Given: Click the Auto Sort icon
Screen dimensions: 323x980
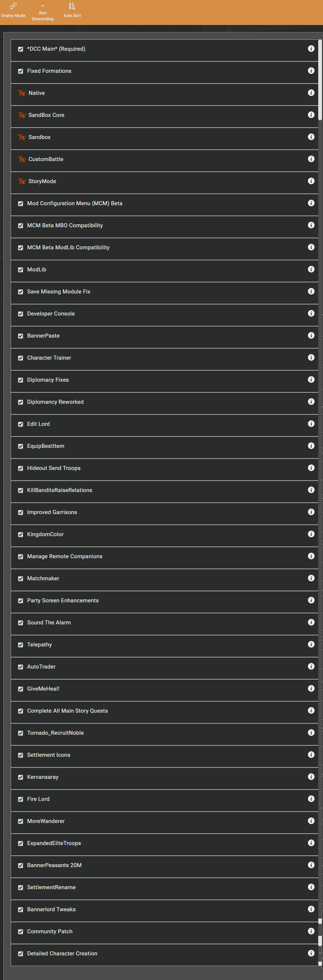Looking at the screenshot, I should (72, 6).
